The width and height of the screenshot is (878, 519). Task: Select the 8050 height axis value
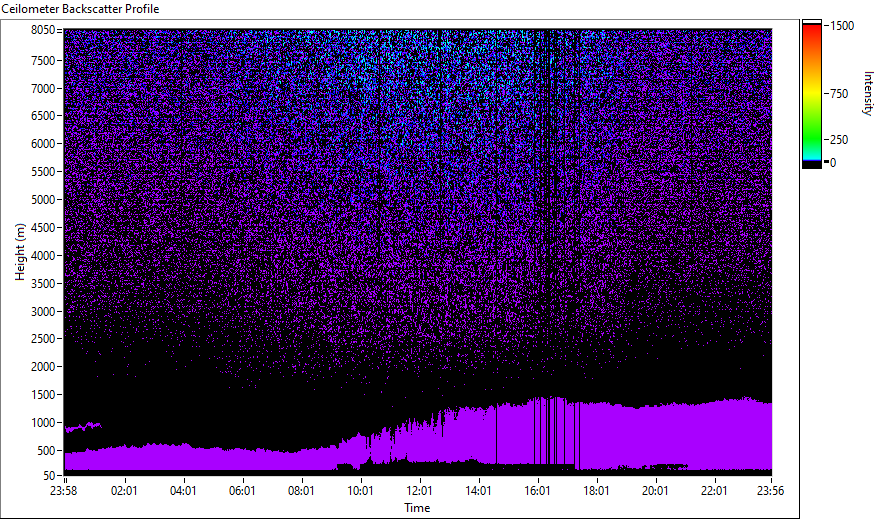[x=43, y=30]
